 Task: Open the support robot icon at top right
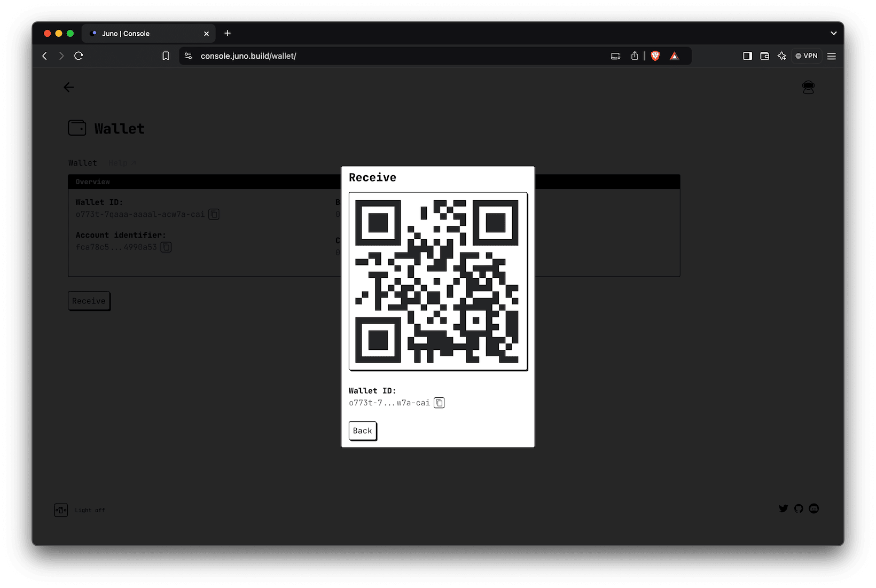[x=808, y=87]
